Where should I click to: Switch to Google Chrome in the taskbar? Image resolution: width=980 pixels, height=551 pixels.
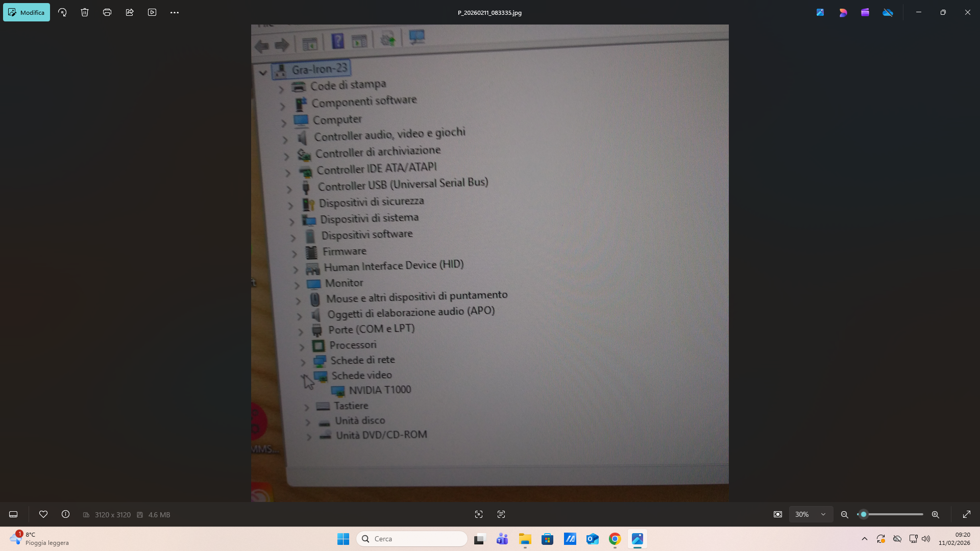(x=615, y=539)
